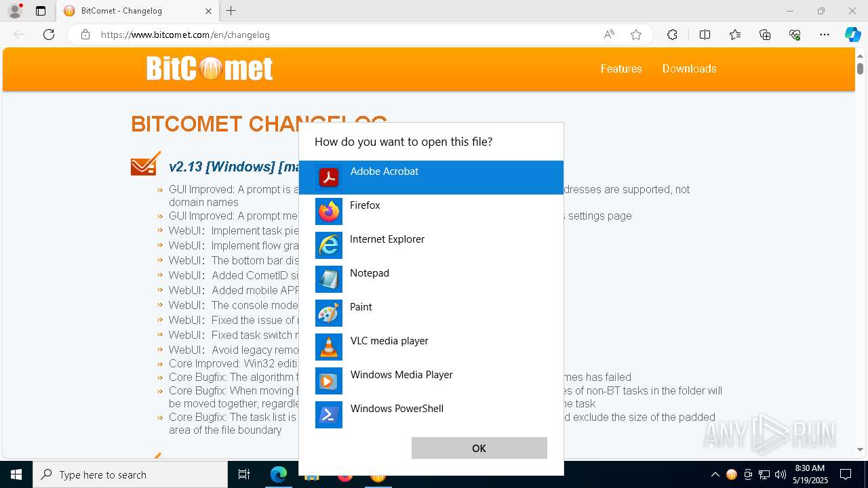The width and height of the screenshot is (868, 488).
Task: Choose the Paint palette icon
Action: (329, 313)
